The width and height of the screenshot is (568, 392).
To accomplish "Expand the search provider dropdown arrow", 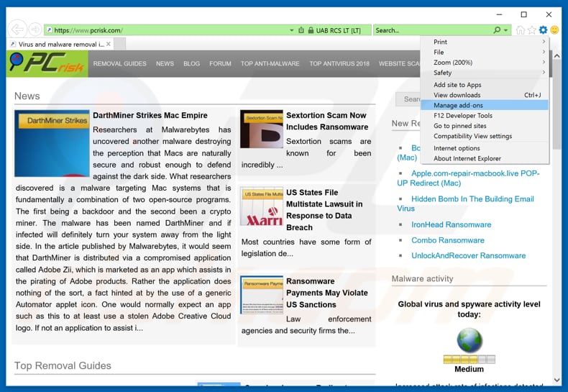I will pos(505,30).
